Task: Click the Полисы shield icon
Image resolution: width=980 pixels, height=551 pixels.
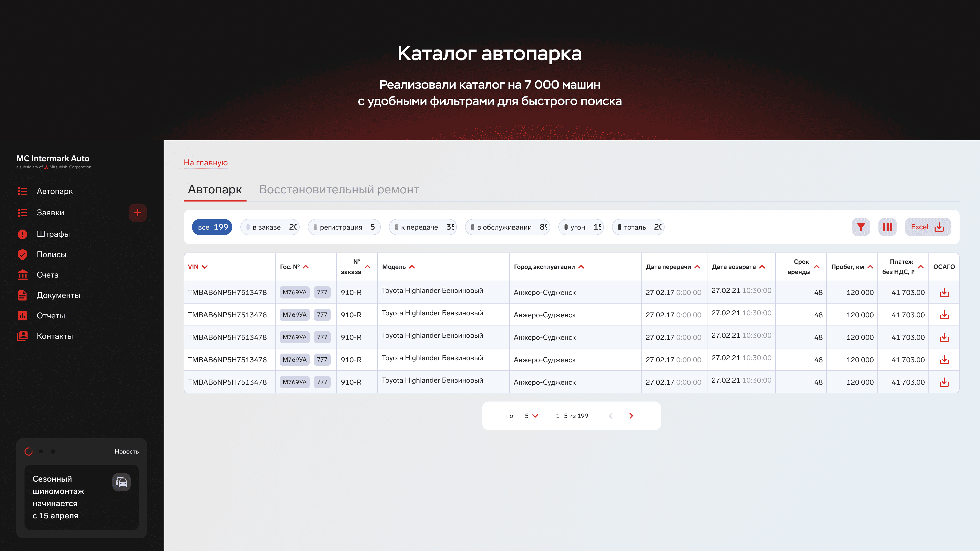Action: pos(22,254)
